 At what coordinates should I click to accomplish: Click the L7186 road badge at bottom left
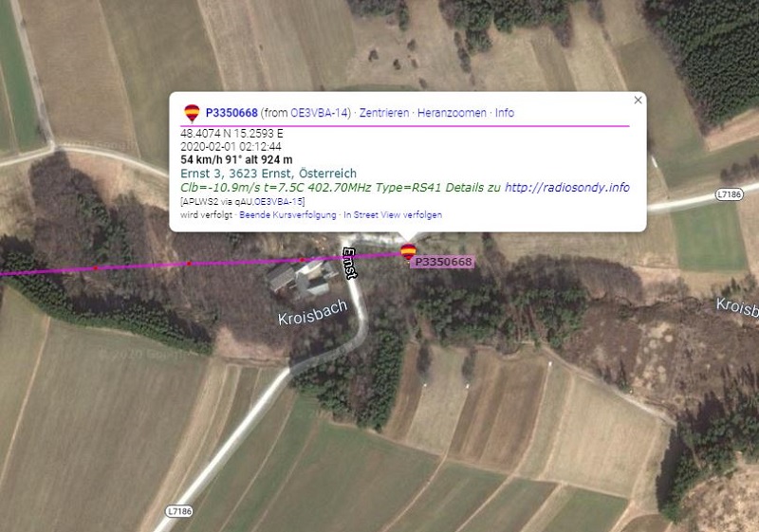(x=179, y=511)
